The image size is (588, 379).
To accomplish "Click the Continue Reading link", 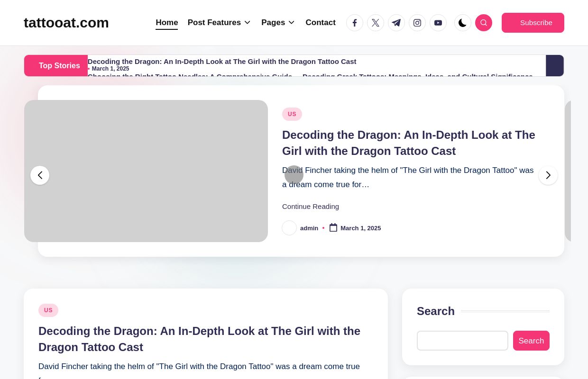I will pos(311,207).
